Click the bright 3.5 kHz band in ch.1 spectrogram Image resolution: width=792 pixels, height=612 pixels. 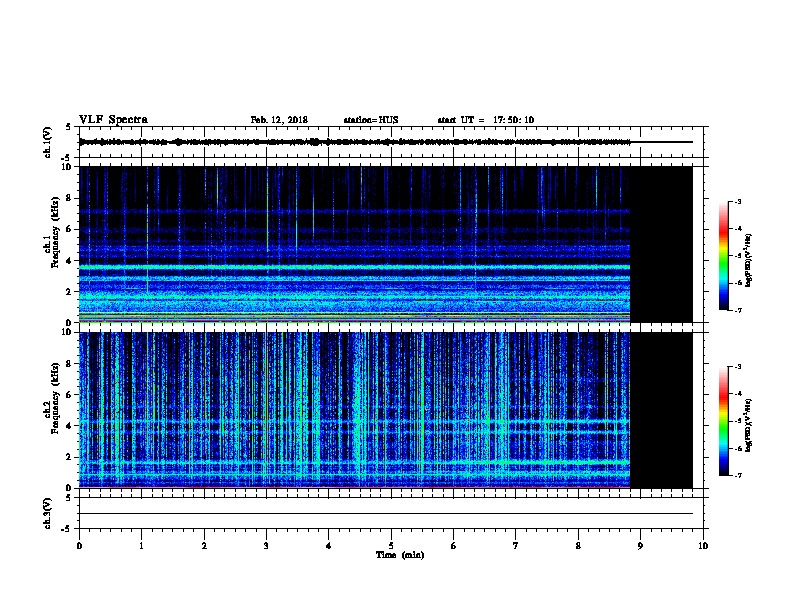[355, 267]
